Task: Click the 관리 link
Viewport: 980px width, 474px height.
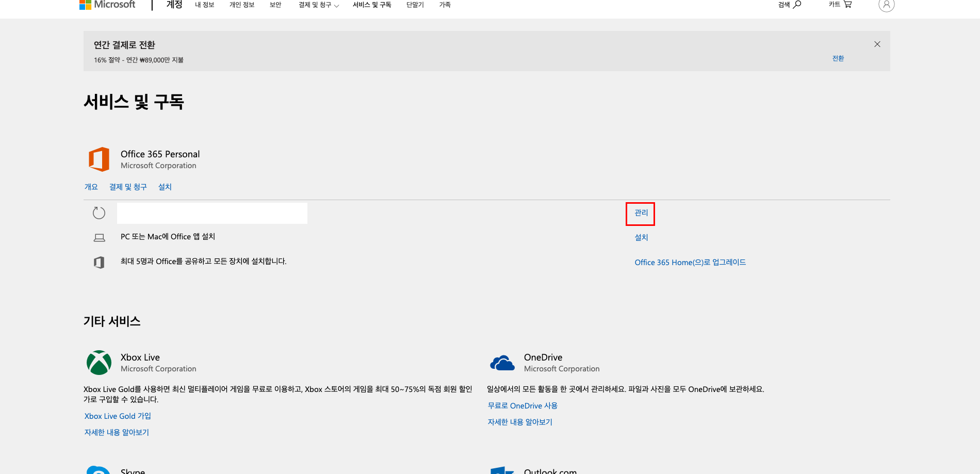Action: (641, 213)
